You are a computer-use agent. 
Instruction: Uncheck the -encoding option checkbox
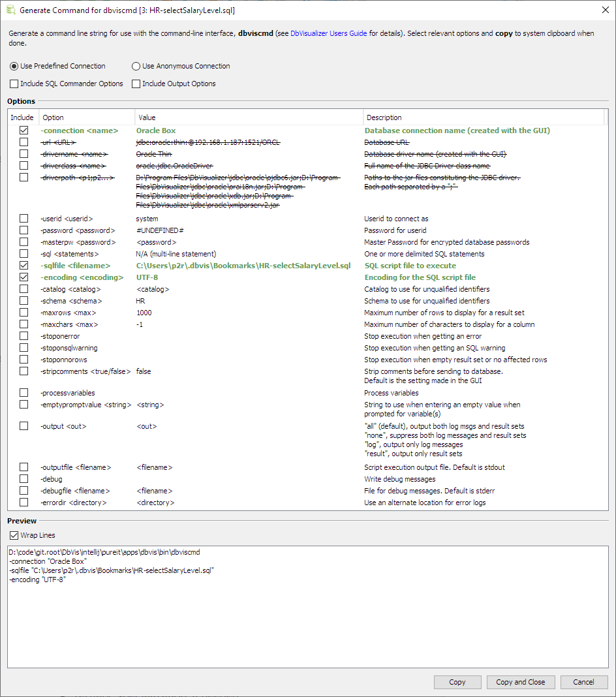24,277
